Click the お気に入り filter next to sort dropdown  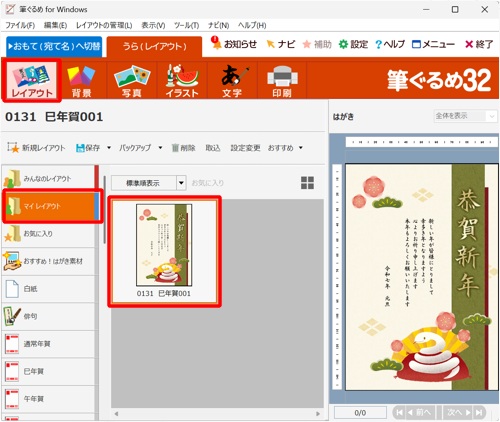[207, 183]
